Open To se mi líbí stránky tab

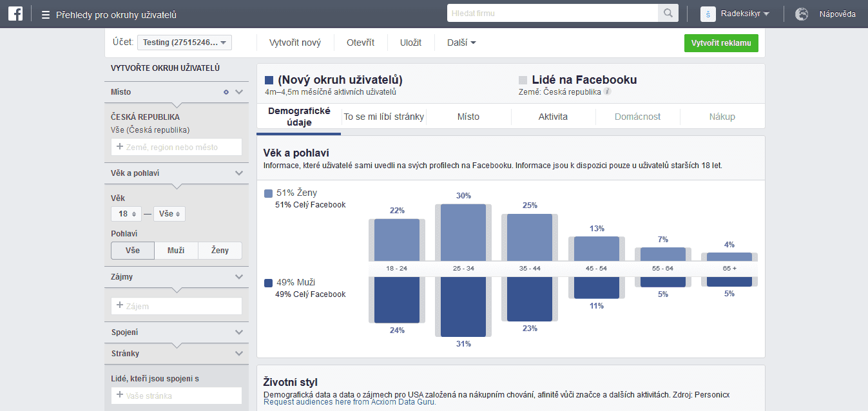[x=384, y=117]
